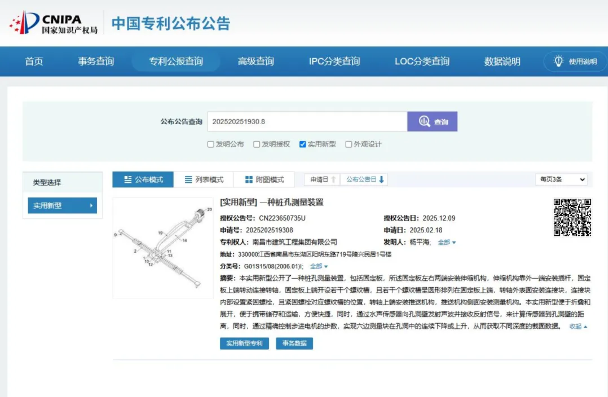
Task: Click the 中国专利公布公告 site title
Action: [171, 23]
